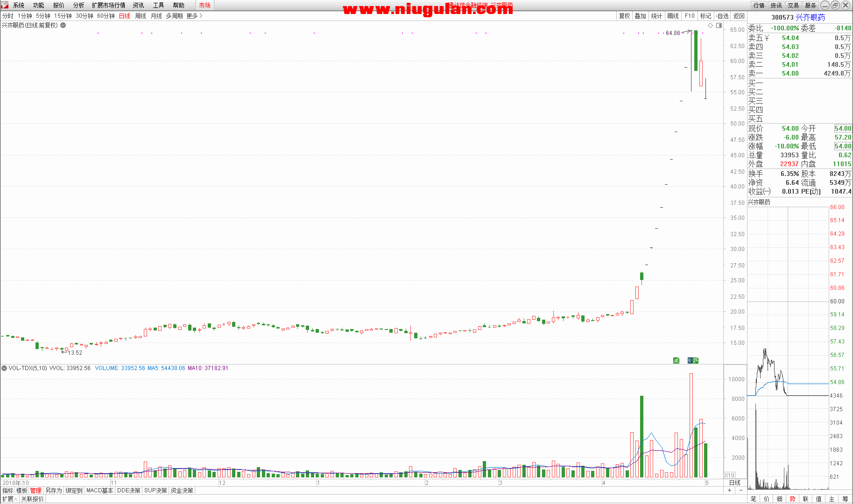The width and height of the screenshot is (853, 504).
Task: Click the 行情 button in title bar
Action: pos(759,5)
